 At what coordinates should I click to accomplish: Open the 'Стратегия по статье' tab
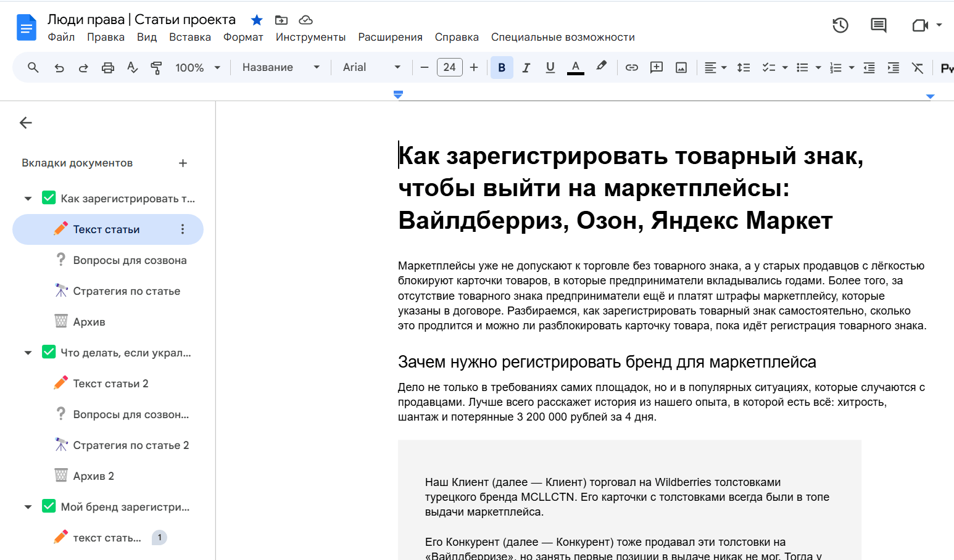pyautogui.click(x=127, y=291)
